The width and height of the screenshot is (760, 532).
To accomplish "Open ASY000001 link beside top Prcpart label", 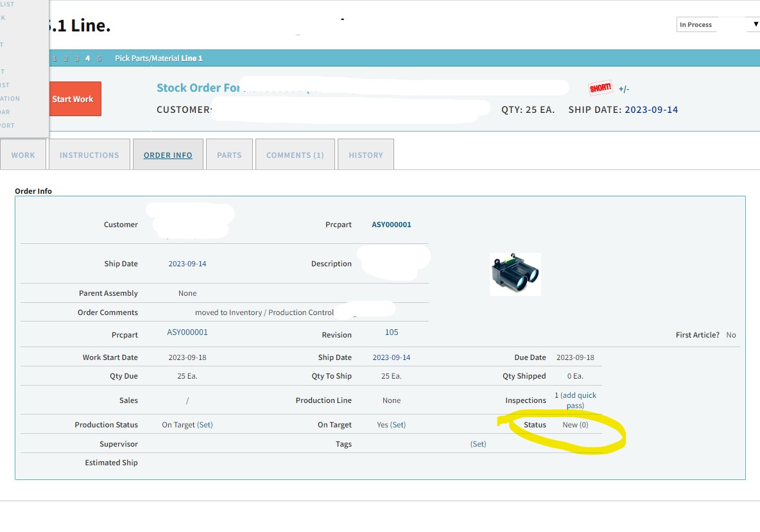I will tap(391, 225).
